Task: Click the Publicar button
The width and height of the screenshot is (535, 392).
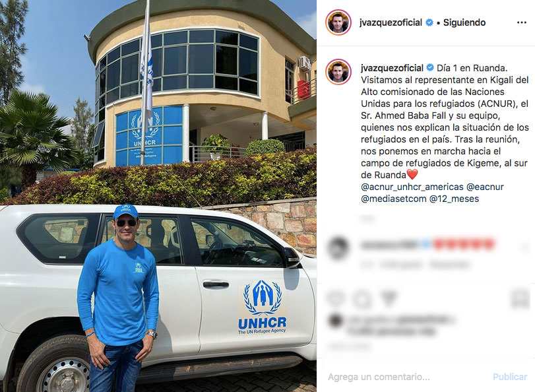Action: click(510, 377)
